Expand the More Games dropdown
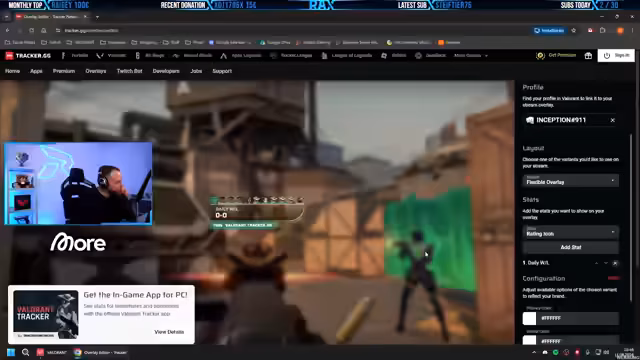Screen dimensions: 640x360 [x=471, y=56]
